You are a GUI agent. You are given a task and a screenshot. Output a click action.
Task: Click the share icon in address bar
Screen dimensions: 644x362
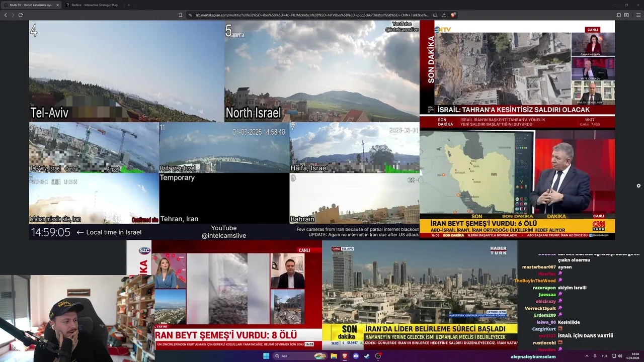(x=444, y=15)
